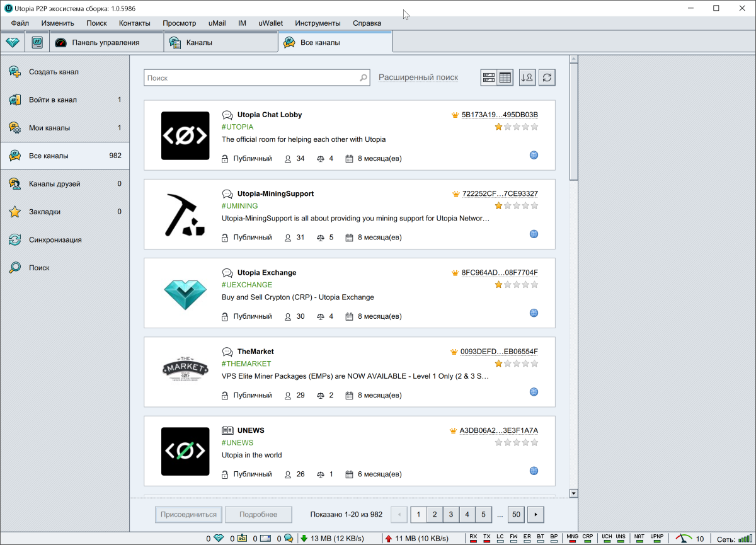The image size is (756, 545).
Task: Open the Справка menu
Action: tap(367, 23)
